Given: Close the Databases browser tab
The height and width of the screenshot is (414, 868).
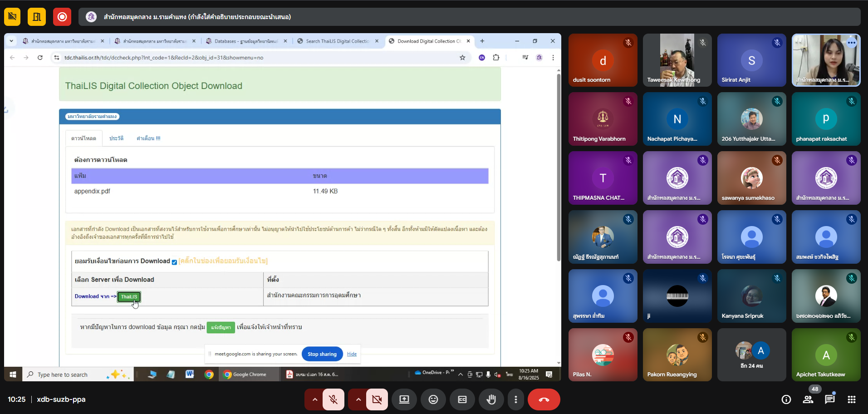Looking at the screenshot, I should [x=285, y=41].
